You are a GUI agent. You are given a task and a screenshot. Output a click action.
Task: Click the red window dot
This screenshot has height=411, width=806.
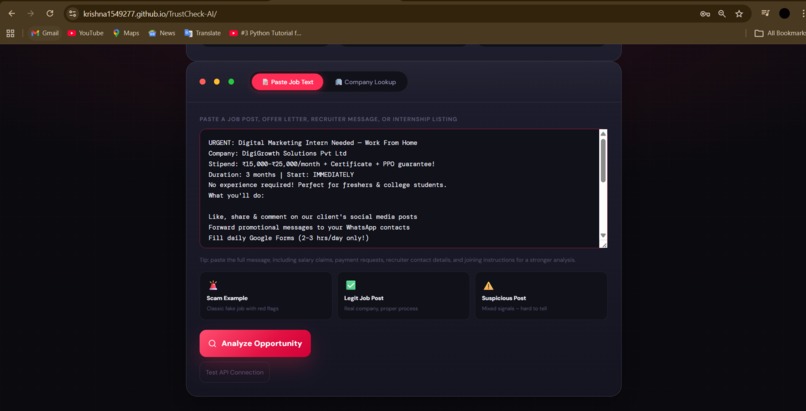[x=203, y=82]
